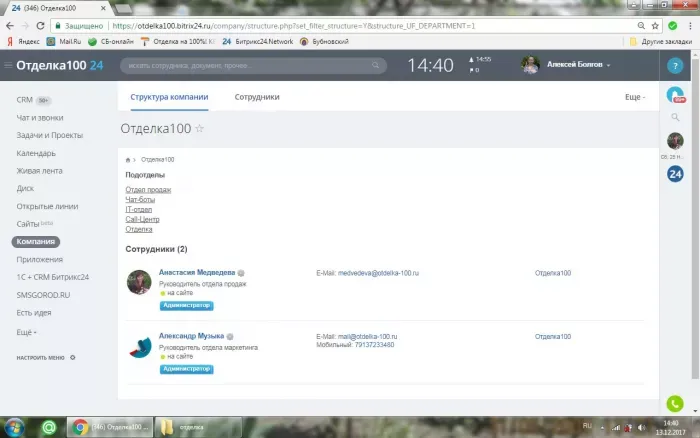
Task: Click the search magnifier in the top search field
Action: 375,65
